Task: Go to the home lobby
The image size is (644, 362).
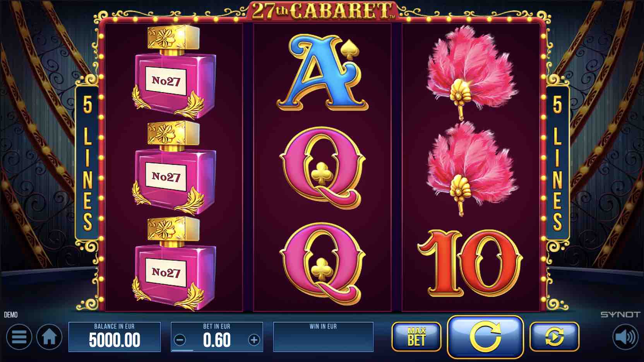Action: click(49, 337)
